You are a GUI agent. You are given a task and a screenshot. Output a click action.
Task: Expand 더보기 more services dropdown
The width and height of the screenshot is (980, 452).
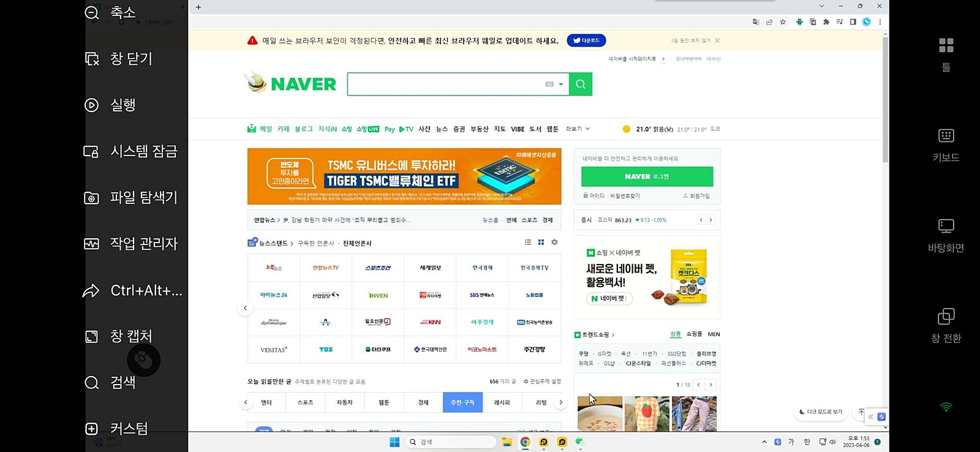click(x=578, y=129)
